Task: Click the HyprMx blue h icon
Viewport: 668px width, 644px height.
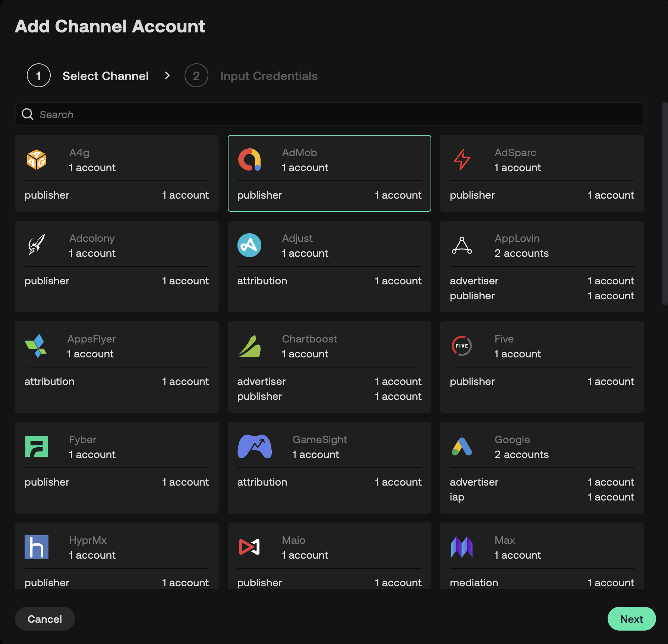Action: (x=37, y=547)
